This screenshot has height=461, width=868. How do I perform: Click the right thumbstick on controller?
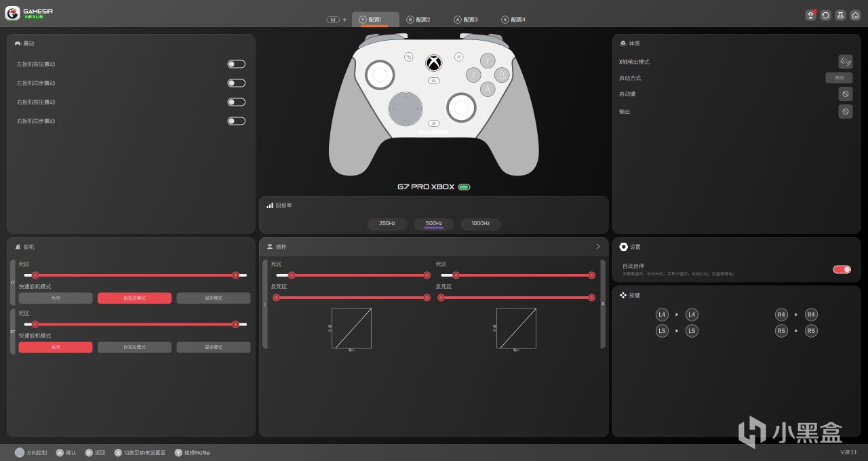(x=461, y=107)
